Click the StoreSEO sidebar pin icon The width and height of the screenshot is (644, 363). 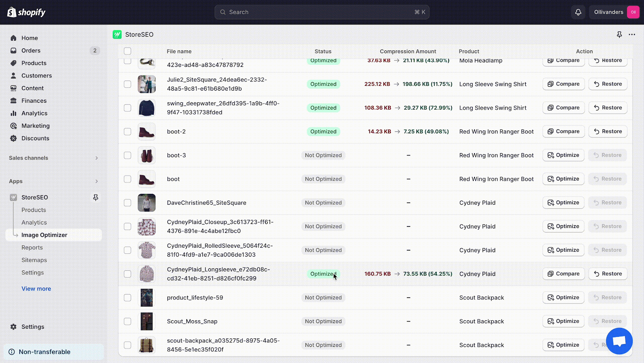pyautogui.click(x=96, y=197)
